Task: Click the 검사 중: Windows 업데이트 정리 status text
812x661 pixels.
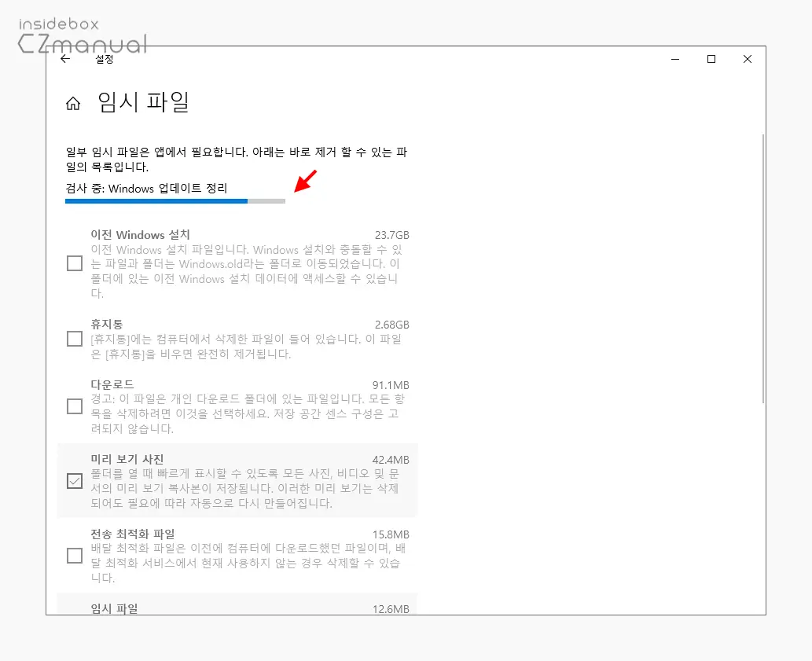Action: [x=146, y=188]
